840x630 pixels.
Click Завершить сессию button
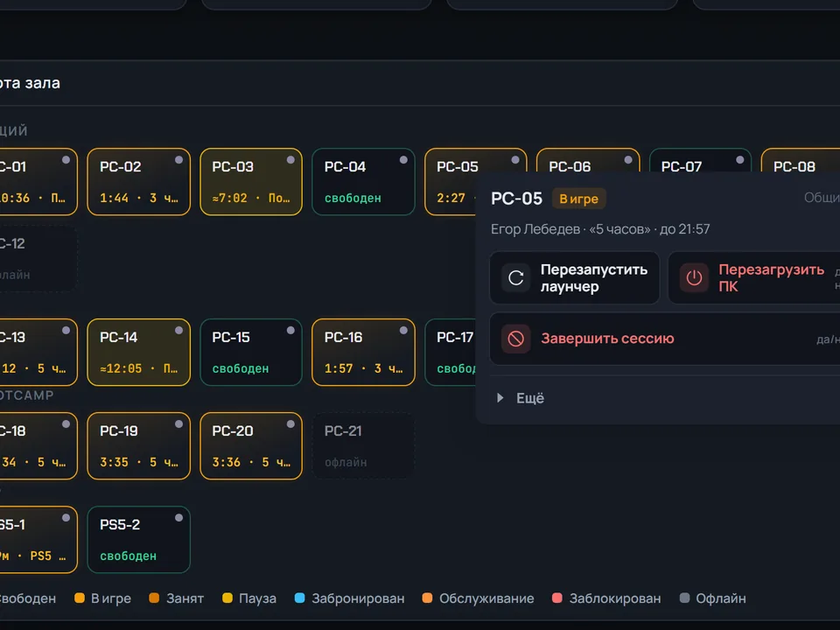tap(664, 339)
